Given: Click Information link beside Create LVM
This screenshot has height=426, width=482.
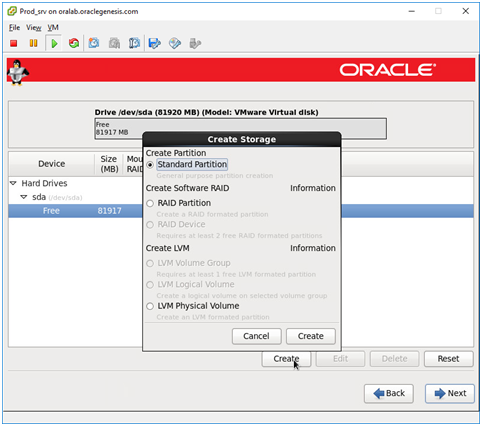Looking at the screenshot, I should 313,248.
